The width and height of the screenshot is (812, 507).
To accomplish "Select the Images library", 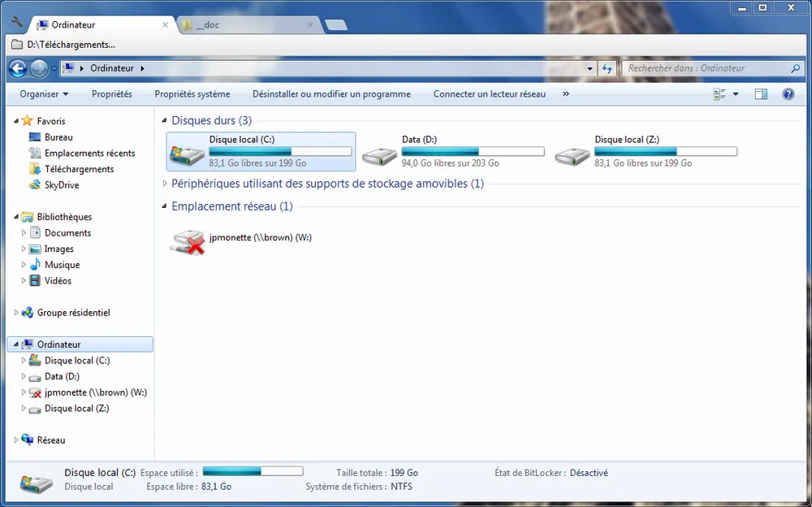I will click(58, 249).
